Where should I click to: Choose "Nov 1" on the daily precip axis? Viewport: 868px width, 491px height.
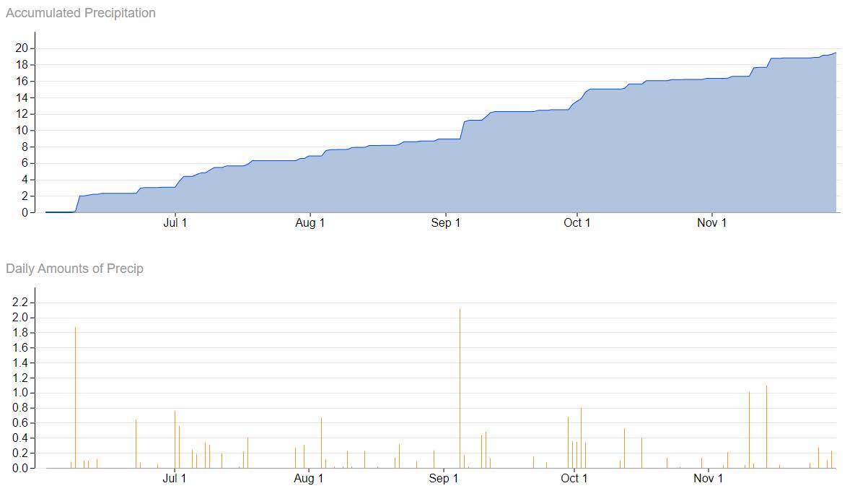pyautogui.click(x=708, y=479)
